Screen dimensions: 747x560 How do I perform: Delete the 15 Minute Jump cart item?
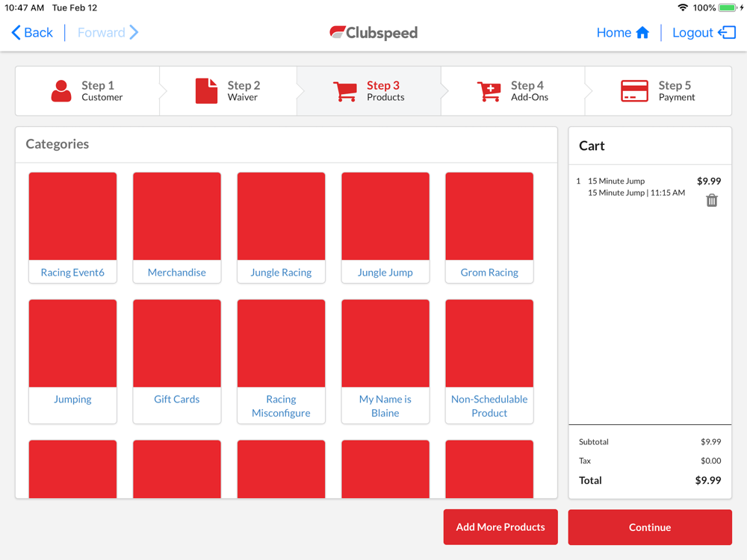point(712,200)
